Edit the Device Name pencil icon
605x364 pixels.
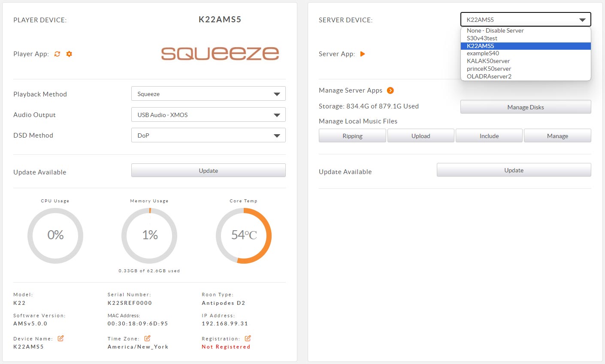tap(60, 338)
